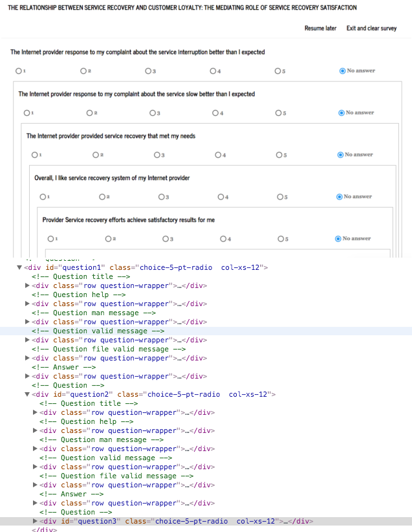Click the Resume later link

point(320,28)
